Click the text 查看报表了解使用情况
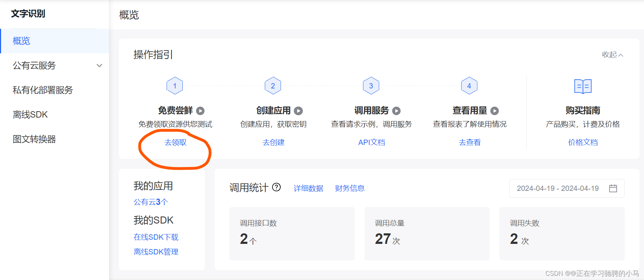The width and height of the screenshot is (644, 280). tap(470, 124)
